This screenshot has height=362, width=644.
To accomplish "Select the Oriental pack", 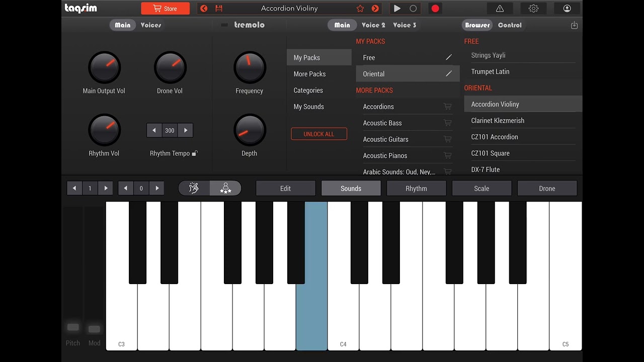I will click(408, 74).
